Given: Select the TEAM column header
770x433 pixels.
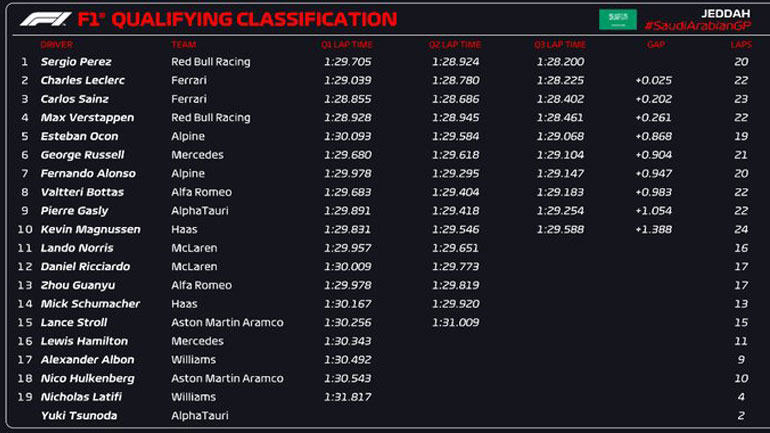Looking at the screenshot, I should pyautogui.click(x=183, y=45).
